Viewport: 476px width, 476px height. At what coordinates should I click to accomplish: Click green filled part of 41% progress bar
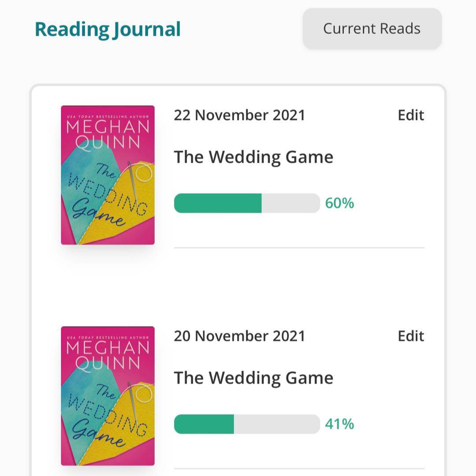click(x=204, y=424)
